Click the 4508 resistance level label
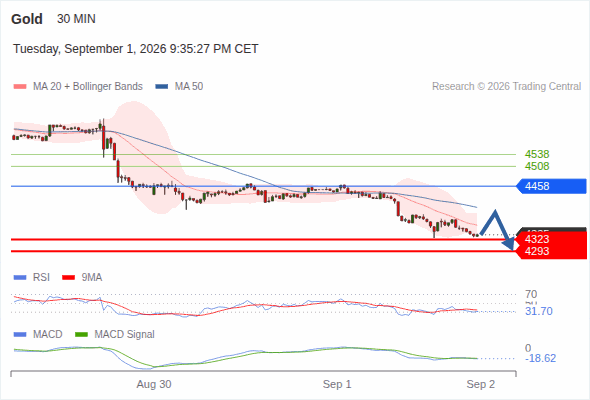This screenshot has width=590, height=400. (537, 166)
